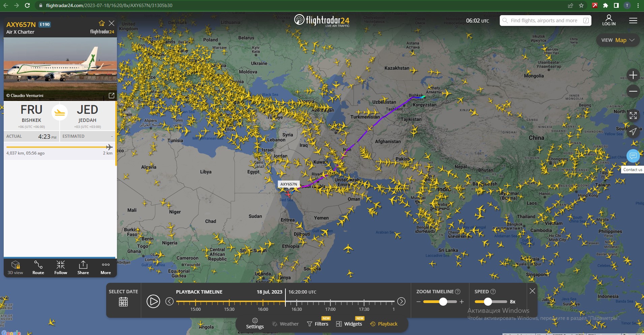
Task: Step playback timeline backward
Action: point(170,301)
